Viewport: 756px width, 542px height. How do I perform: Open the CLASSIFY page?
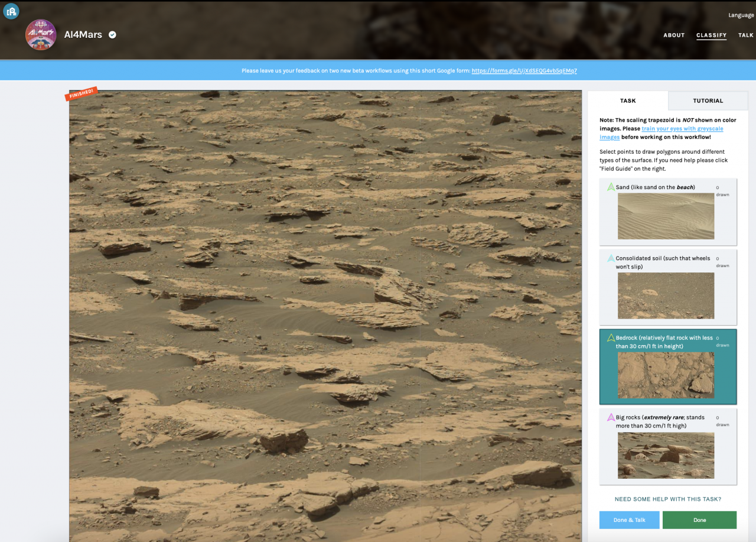[x=712, y=35]
